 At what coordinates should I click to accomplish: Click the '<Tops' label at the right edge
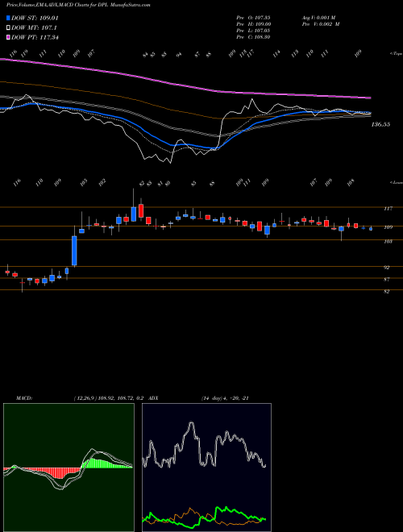coord(396,54)
